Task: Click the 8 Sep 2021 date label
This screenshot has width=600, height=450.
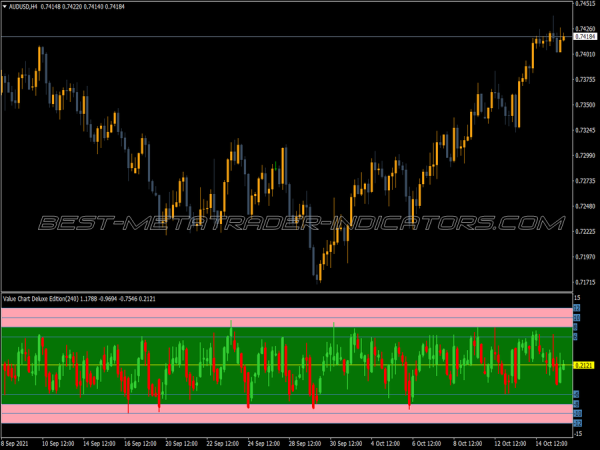Action: (x=15, y=444)
